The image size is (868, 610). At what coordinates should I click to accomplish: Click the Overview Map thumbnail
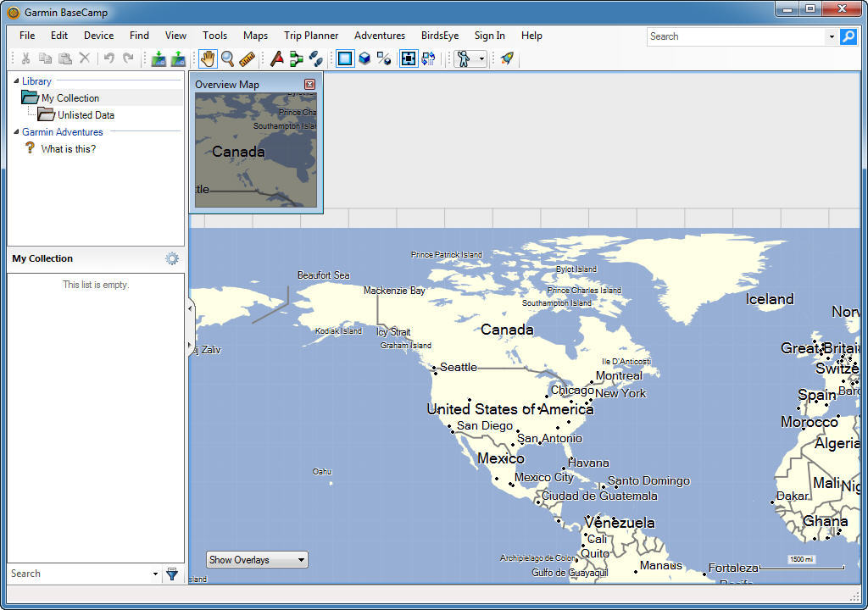[x=256, y=150]
